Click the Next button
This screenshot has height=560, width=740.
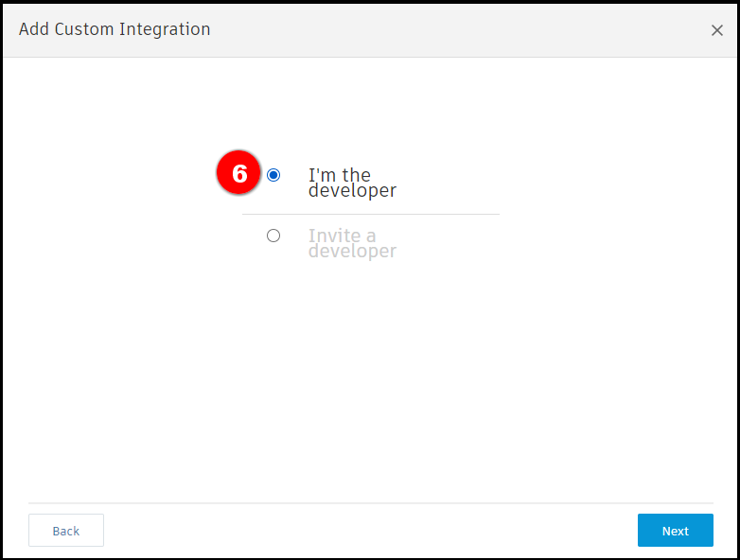[675, 531]
